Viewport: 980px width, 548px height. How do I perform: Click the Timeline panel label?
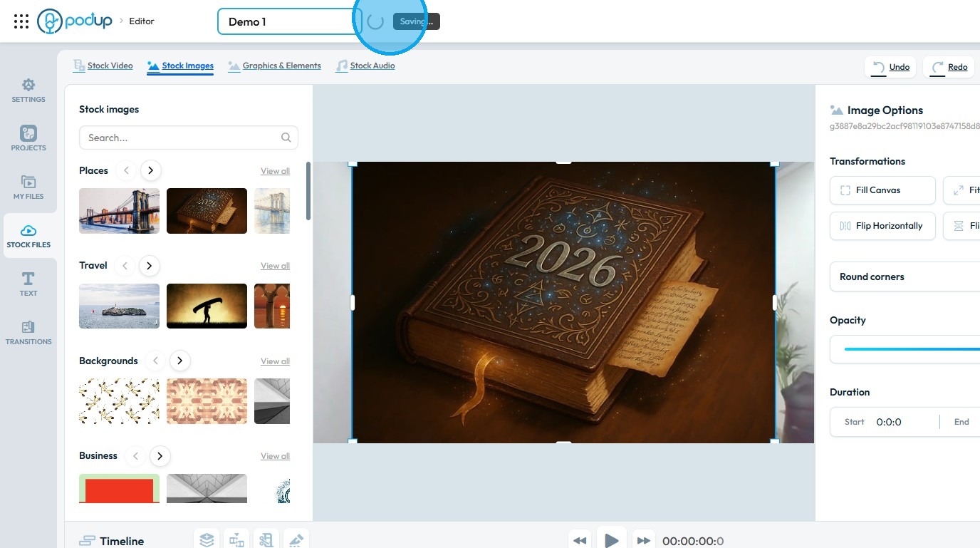point(122,541)
